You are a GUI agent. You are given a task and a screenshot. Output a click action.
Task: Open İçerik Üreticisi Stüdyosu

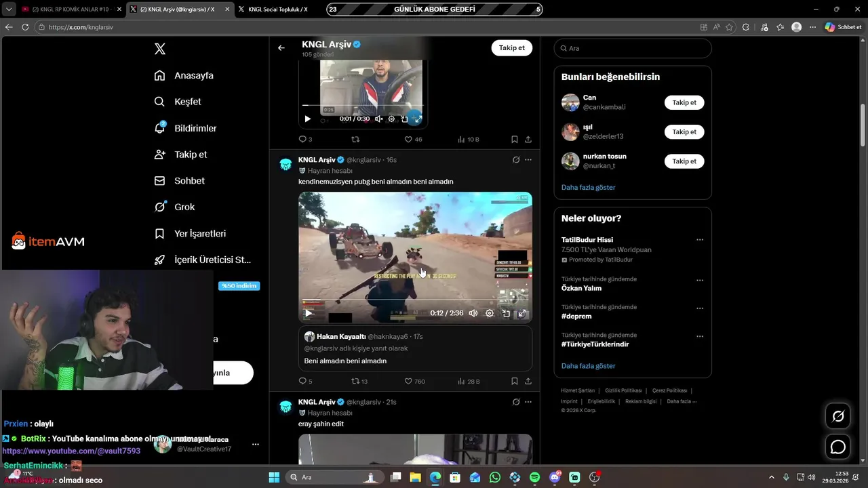point(203,260)
